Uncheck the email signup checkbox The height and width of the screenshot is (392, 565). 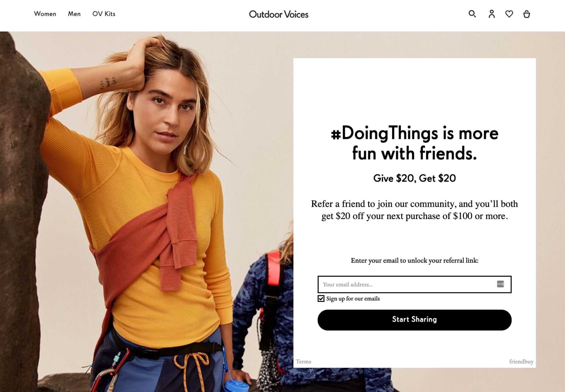[321, 299]
